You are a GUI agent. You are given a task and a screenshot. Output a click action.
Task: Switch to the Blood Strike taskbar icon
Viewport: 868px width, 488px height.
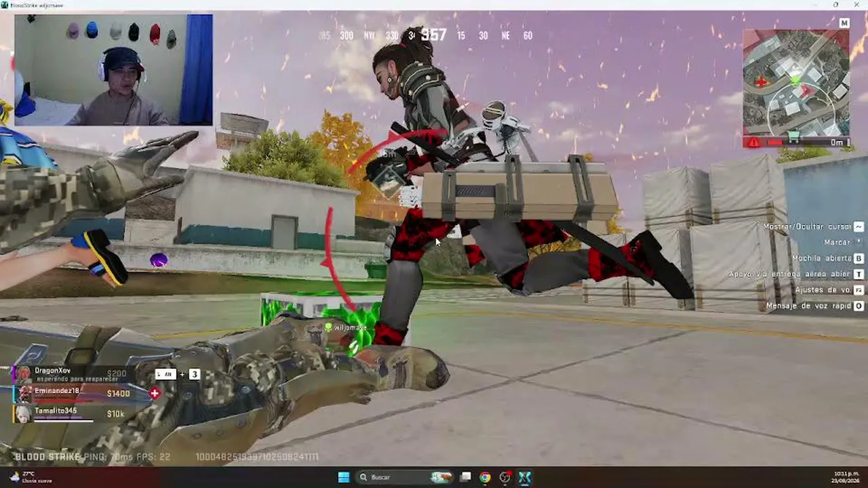524,477
